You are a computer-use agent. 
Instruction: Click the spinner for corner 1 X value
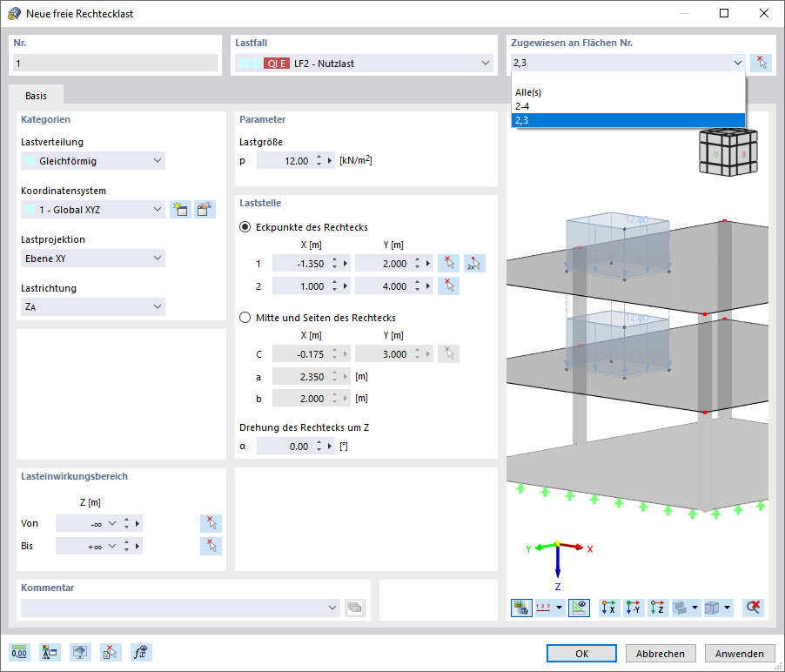pyautogui.click(x=334, y=264)
